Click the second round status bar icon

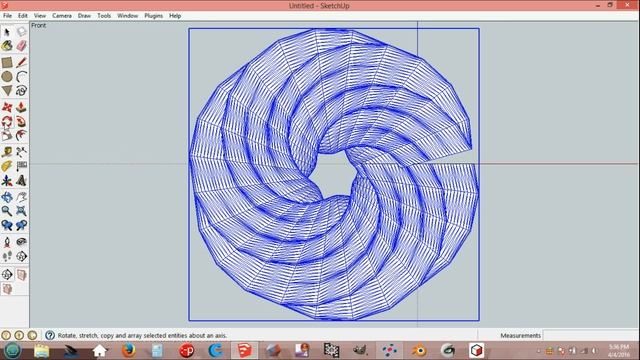[x=19, y=335]
